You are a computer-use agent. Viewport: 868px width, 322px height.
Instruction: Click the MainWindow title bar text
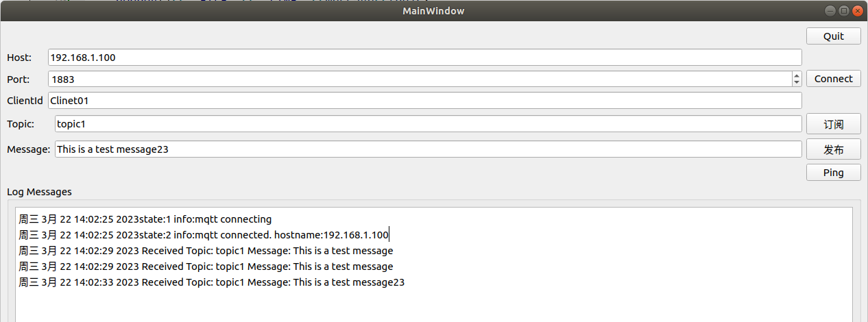point(433,11)
